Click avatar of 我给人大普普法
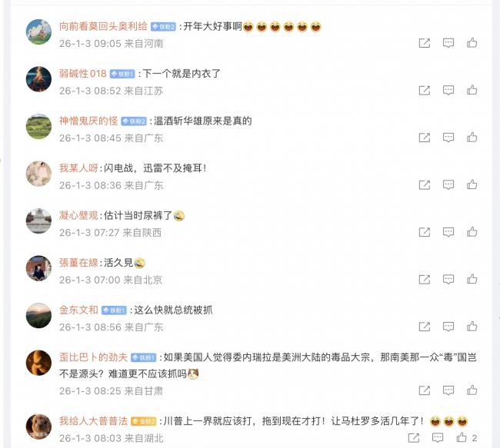This screenshot has width=500, height=448. pyautogui.click(x=38, y=426)
